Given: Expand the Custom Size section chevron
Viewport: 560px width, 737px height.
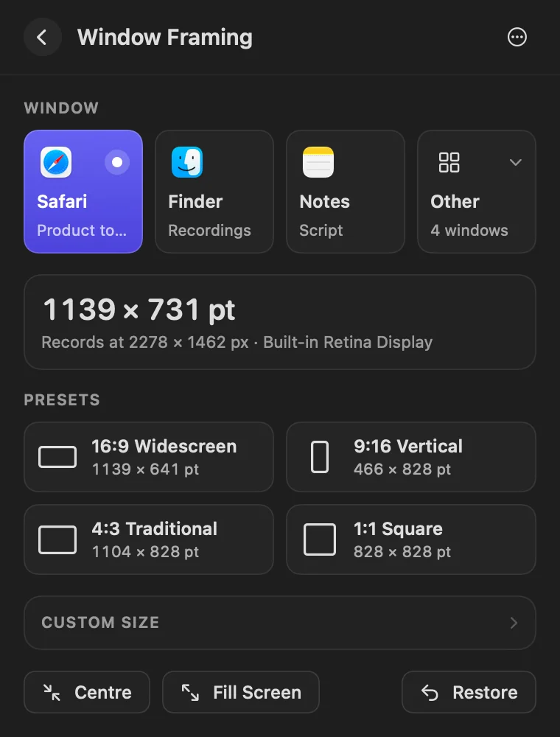Looking at the screenshot, I should tap(514, 623).
